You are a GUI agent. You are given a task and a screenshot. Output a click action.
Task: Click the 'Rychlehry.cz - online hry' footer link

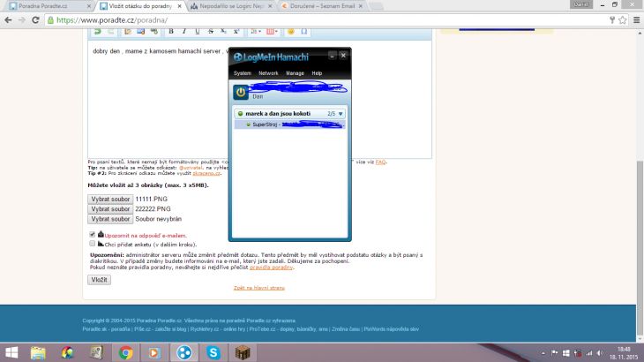[x=218, y=329]
